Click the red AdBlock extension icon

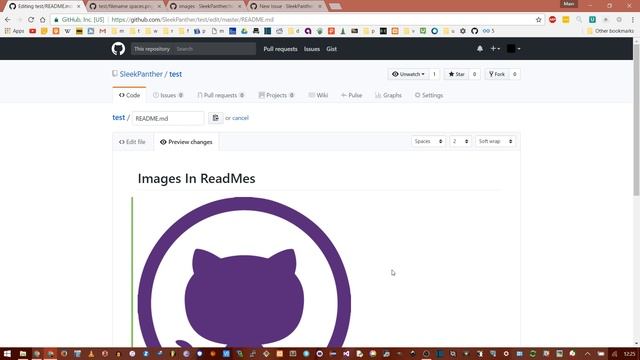(552, 19)
